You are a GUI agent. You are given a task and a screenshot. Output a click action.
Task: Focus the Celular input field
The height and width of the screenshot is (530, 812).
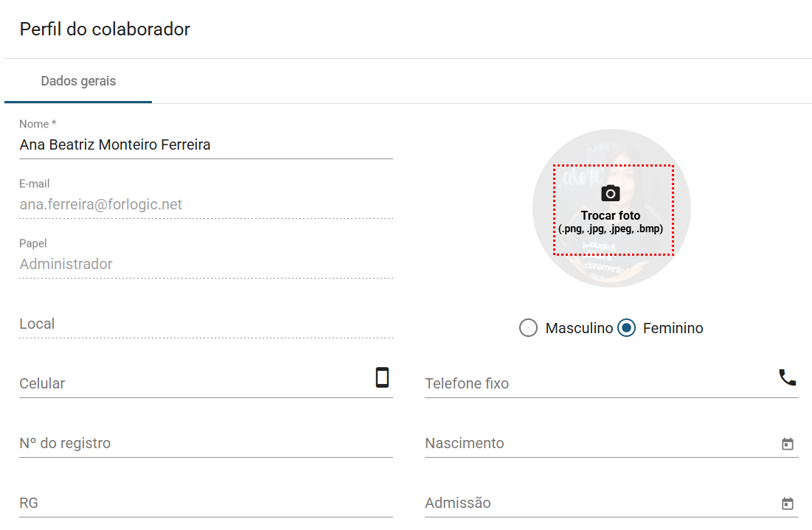pos(192,384)
